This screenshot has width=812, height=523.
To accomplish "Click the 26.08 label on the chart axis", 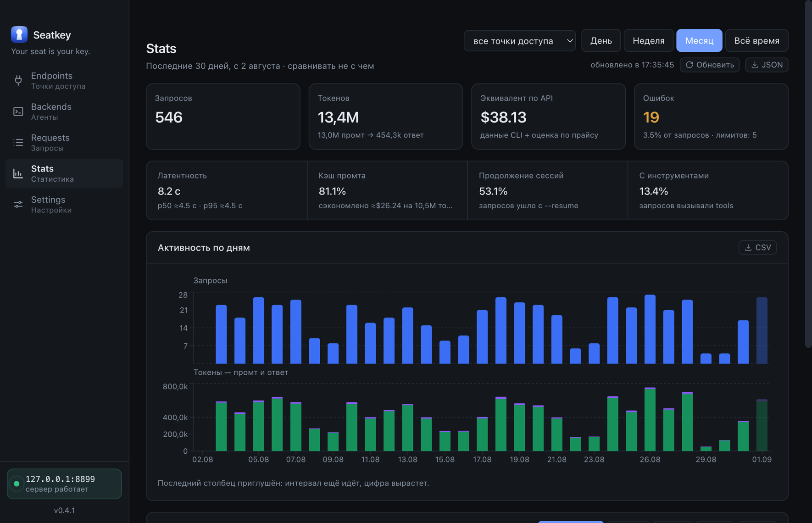I will coord(650,459).
